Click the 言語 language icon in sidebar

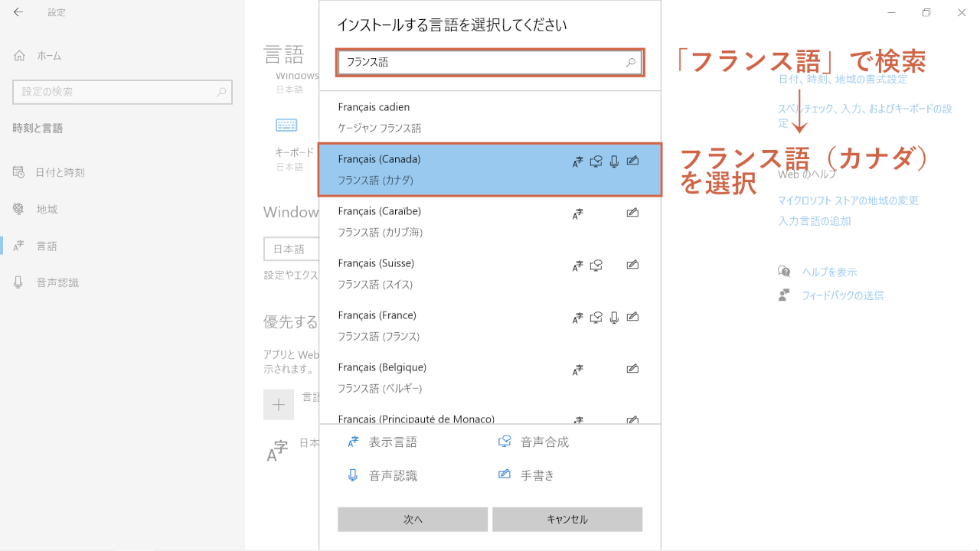[19, 246]
